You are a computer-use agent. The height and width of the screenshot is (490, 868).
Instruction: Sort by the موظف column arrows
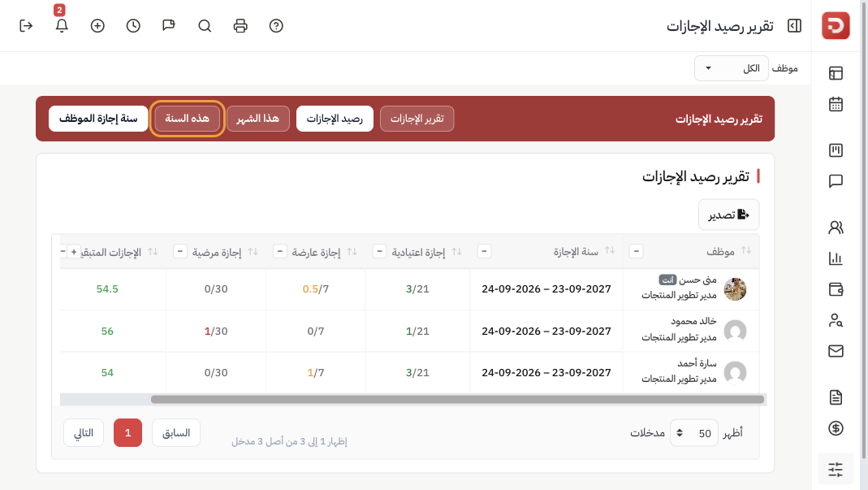coord(746,250)
